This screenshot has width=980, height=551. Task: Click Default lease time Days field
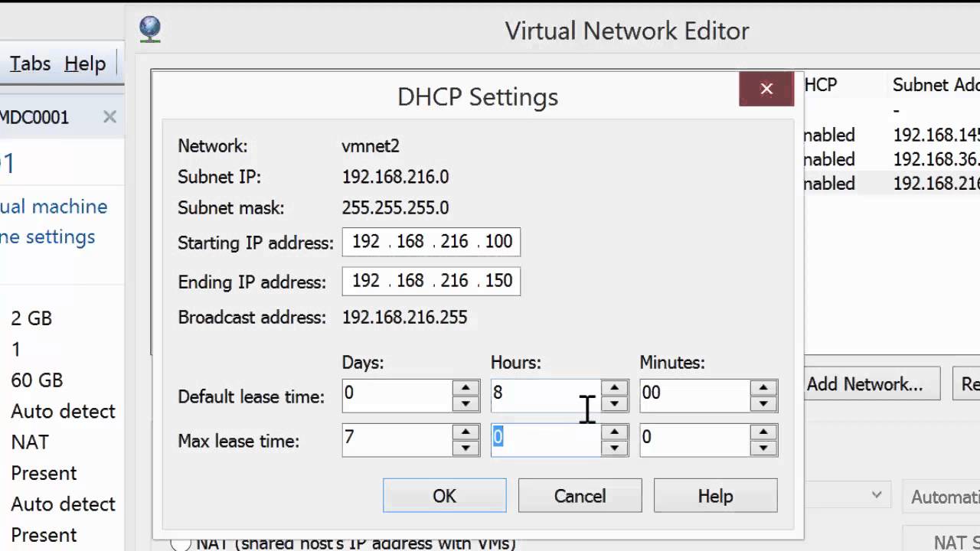tap(397, 396)
